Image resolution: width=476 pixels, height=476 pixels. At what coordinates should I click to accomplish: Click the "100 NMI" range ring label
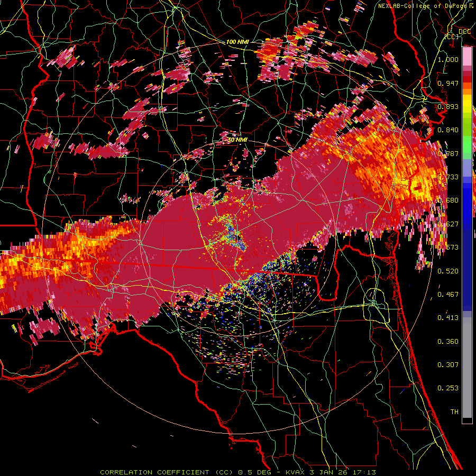[x=237, y=42]
